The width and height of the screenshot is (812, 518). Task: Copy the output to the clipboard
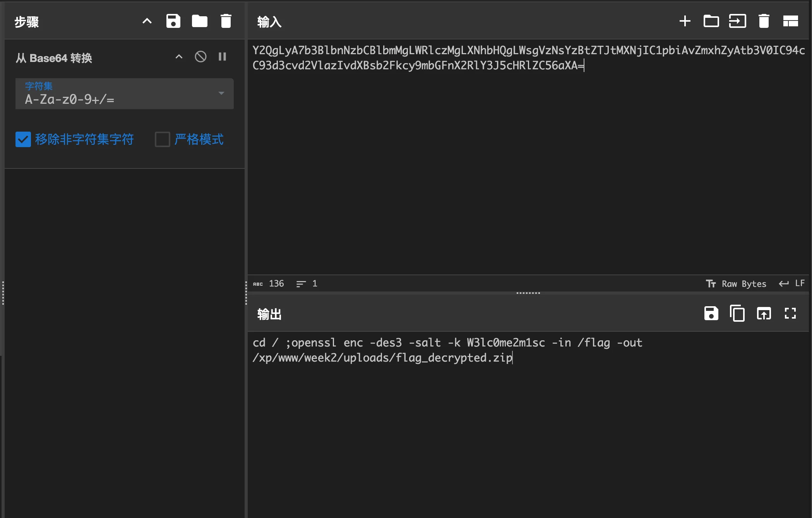(737, 314)
